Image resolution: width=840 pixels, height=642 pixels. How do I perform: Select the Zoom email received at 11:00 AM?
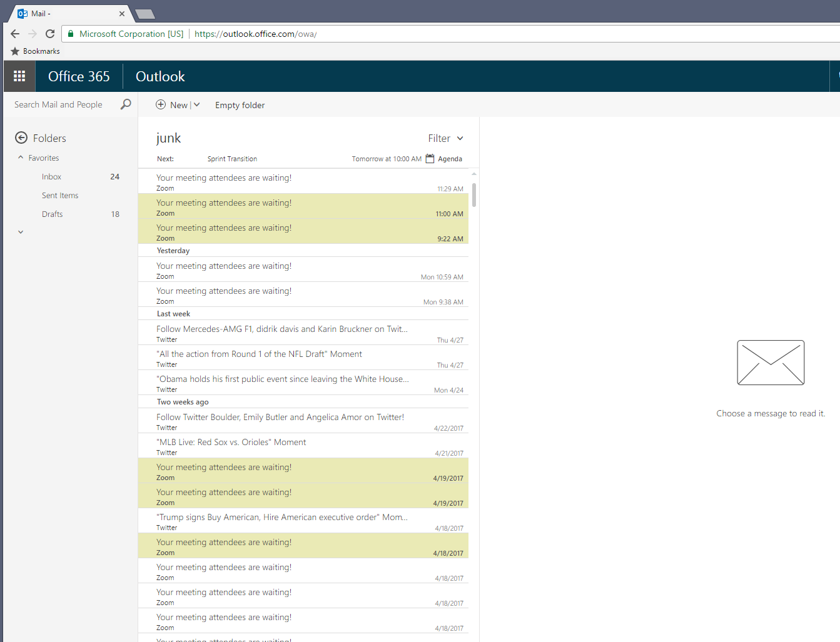click(x=281, y=207)
